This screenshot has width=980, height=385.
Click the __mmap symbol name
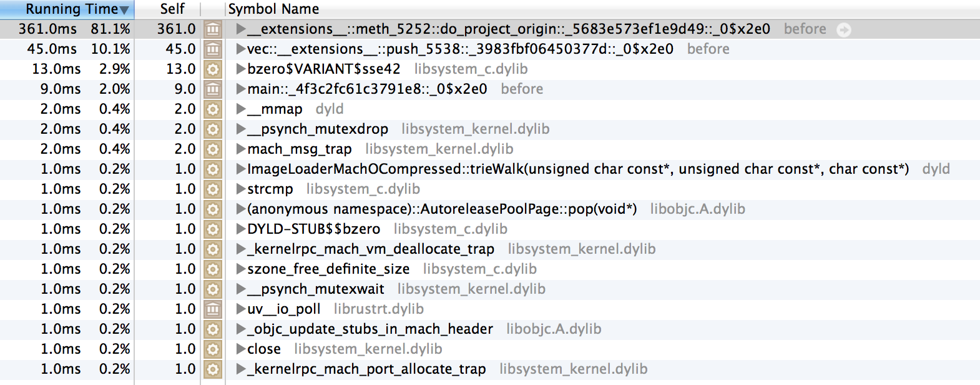pyautogui.click(x=275, y=109)
